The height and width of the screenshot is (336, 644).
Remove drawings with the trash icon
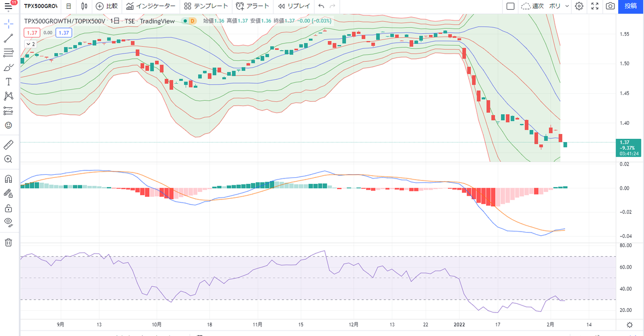click(x=8, y=242)
